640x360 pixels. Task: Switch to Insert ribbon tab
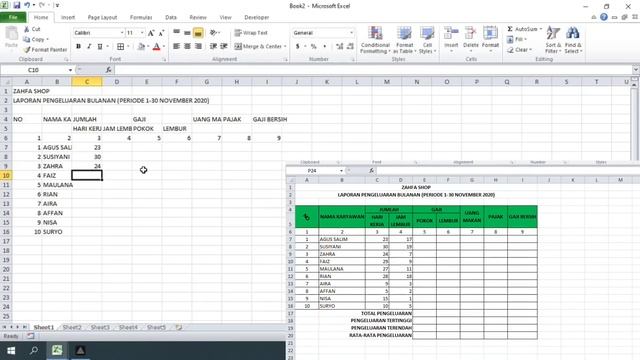point(68,17)
